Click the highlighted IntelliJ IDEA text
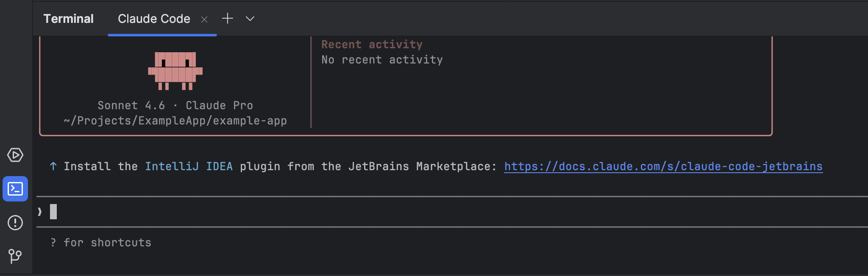Viewport: 868px width, 276px height. [x=189, y=166]
